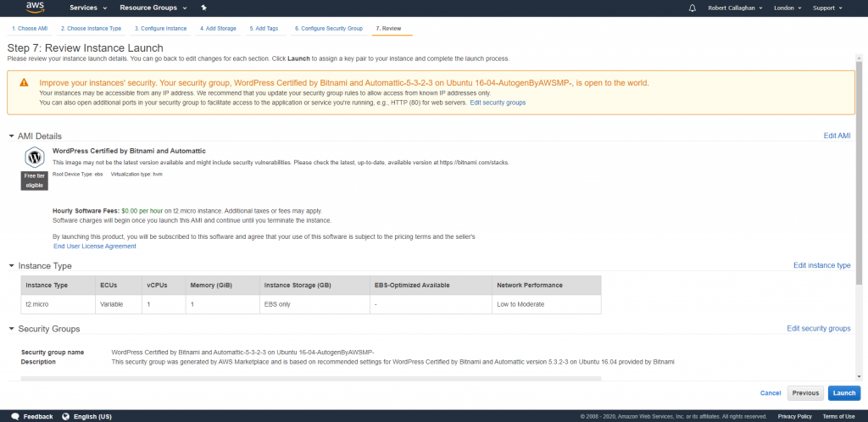
Task: Go to step 6 Configure Security Group
Action: click(x=328, y=28)
